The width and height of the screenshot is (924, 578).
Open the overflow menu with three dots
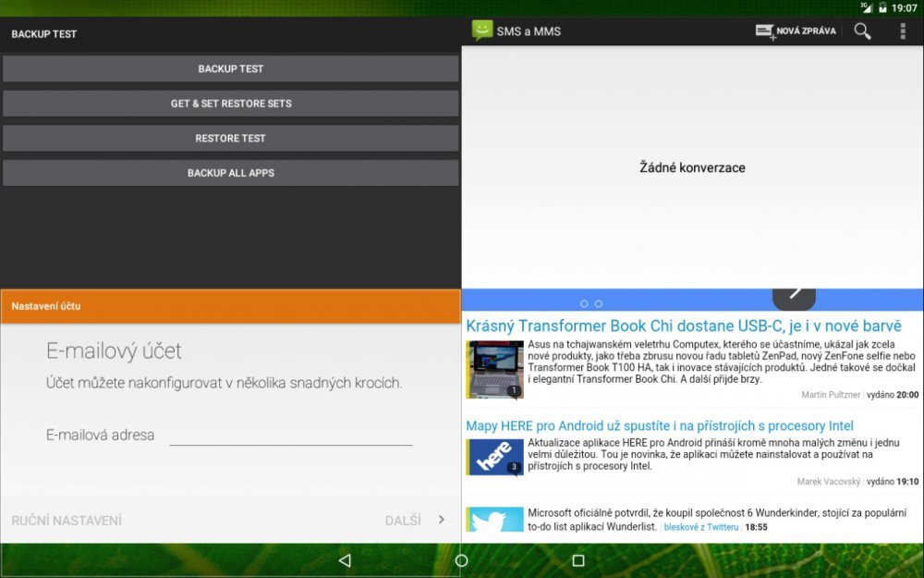pos(903,31)
